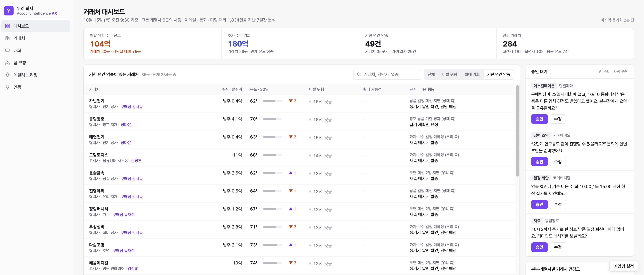This screenshot has width=644, height=275.
Task: Edit the 코어캐피탈 일정 제안
Action: [x=558, y=204]
